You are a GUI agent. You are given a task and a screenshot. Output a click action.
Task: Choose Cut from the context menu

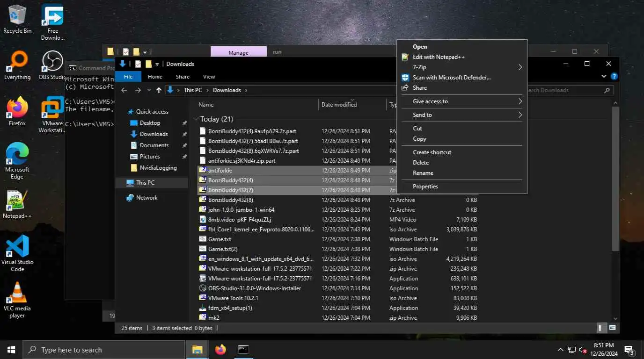point(462,129)
